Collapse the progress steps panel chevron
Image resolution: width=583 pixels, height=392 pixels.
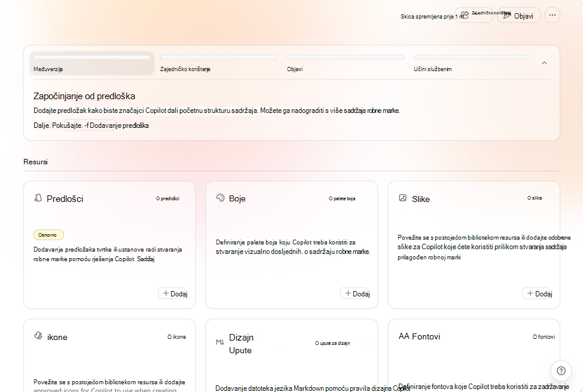click(x=544, y=63)
